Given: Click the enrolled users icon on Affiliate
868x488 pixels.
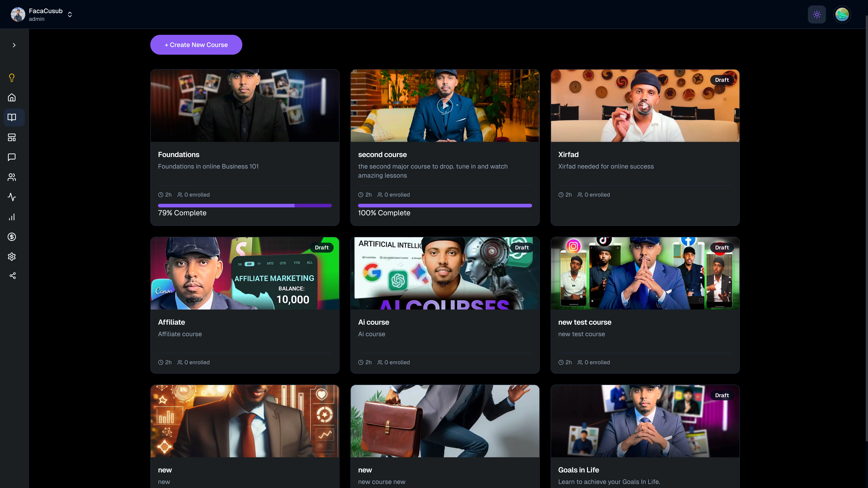Looking at the screenshot, I should coord(180,362).
